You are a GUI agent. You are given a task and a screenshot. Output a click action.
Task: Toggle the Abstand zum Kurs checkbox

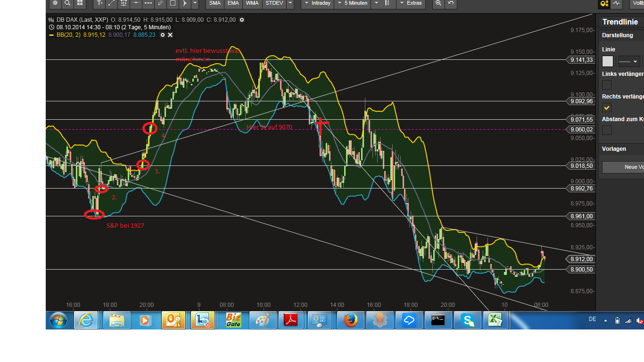click(607, 130)
